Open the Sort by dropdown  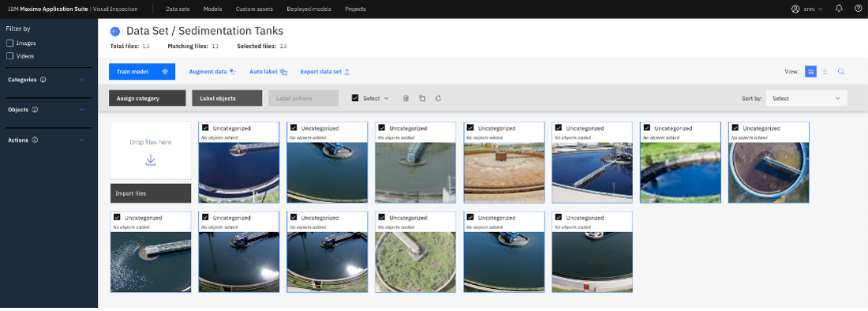[x=806, y=98]
